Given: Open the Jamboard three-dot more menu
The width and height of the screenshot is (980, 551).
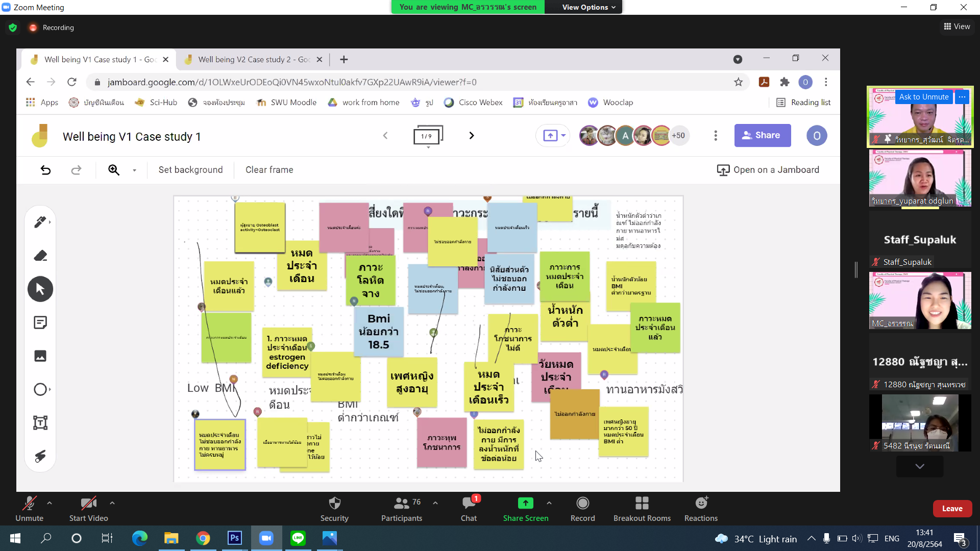Looking at the screenshot, I should (716, 136).
